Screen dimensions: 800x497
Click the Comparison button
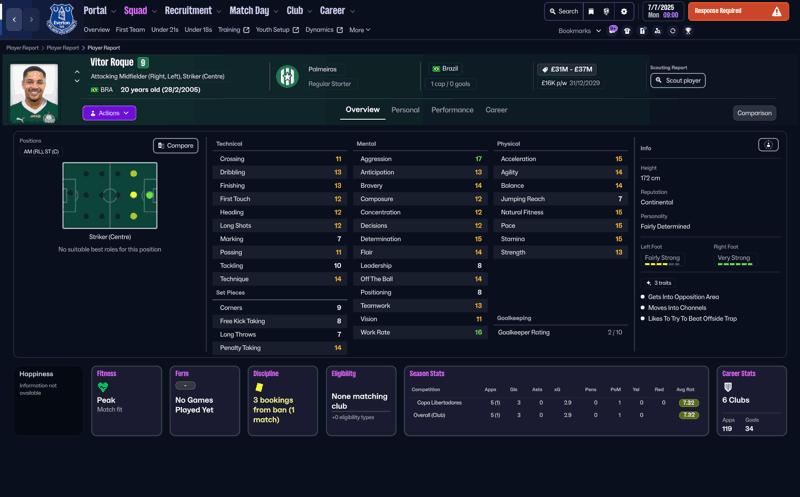pyautogui.click(x=754, y=113)
